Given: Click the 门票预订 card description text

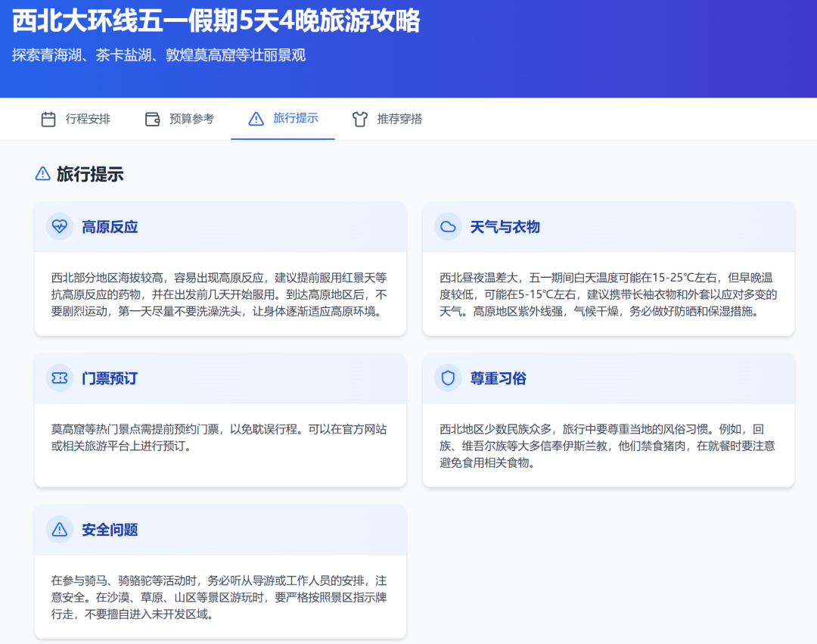Looking at the screenshot, I should coord(219,437).
